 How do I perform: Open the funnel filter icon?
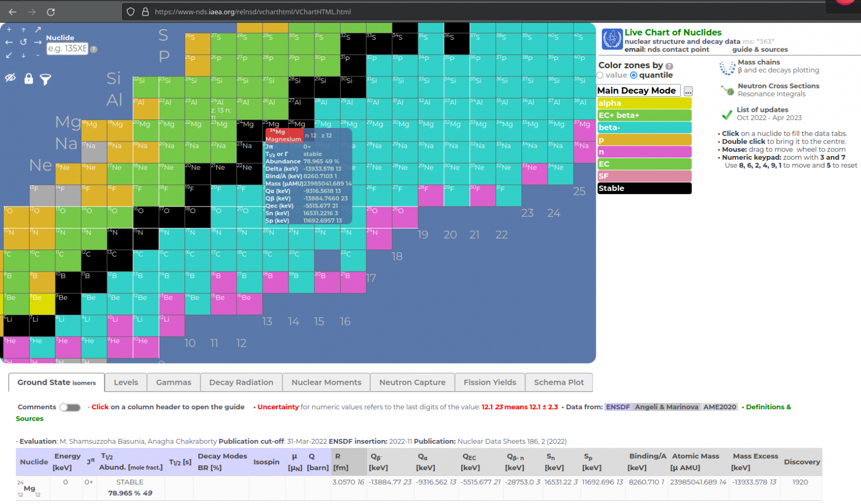46,80
